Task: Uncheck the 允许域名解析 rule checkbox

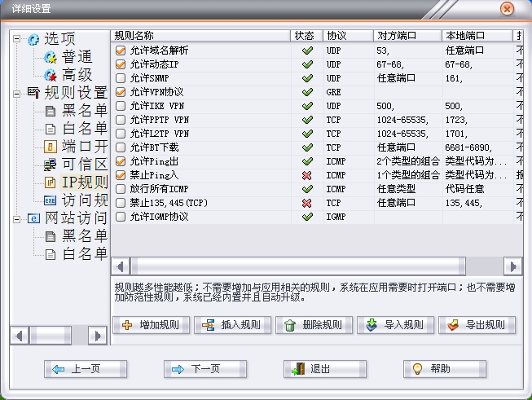Action: coord(121,51)
